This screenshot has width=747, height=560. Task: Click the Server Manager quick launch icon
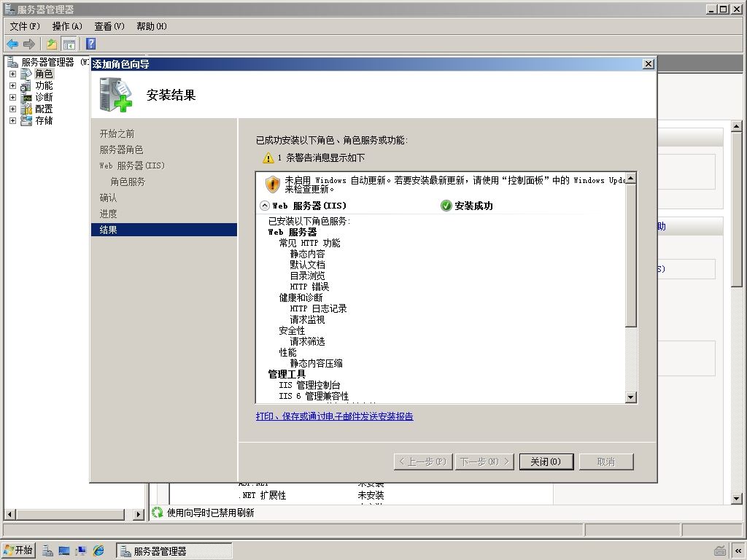click(x=47, y=551)
